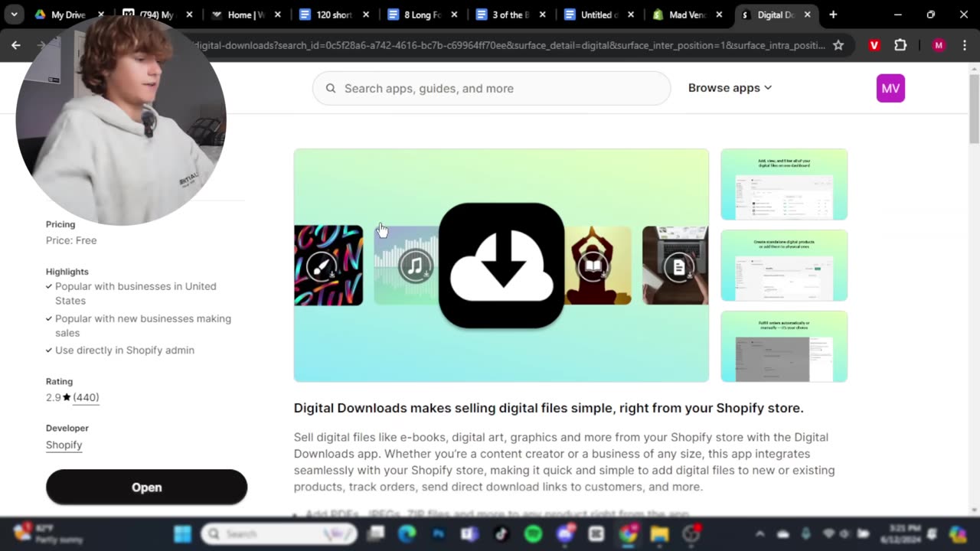Bookmark this page with the star icon

tap(838, 45)
